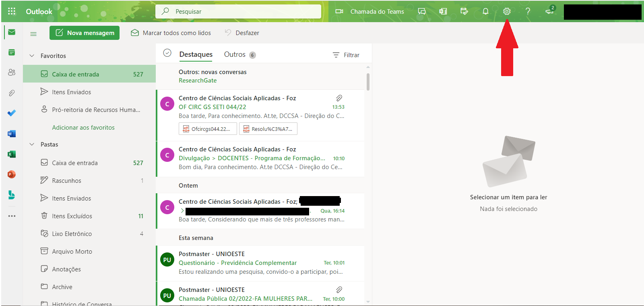This screenshot has height=306, width=644.
Task: Click the Pesquisar search field
Action: pos(242,12)
